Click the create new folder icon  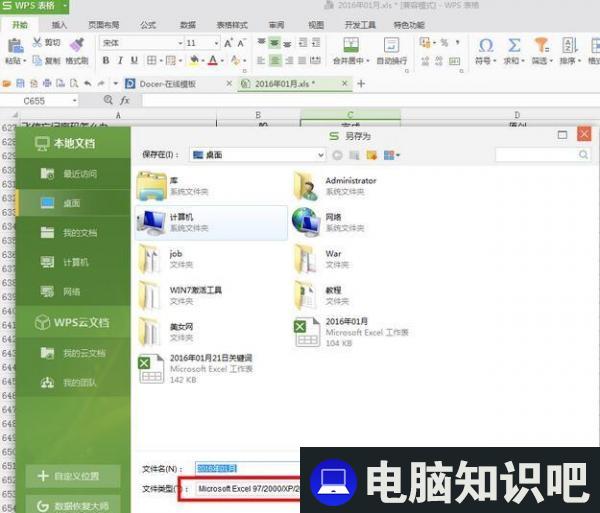click(x=372, y=155)
